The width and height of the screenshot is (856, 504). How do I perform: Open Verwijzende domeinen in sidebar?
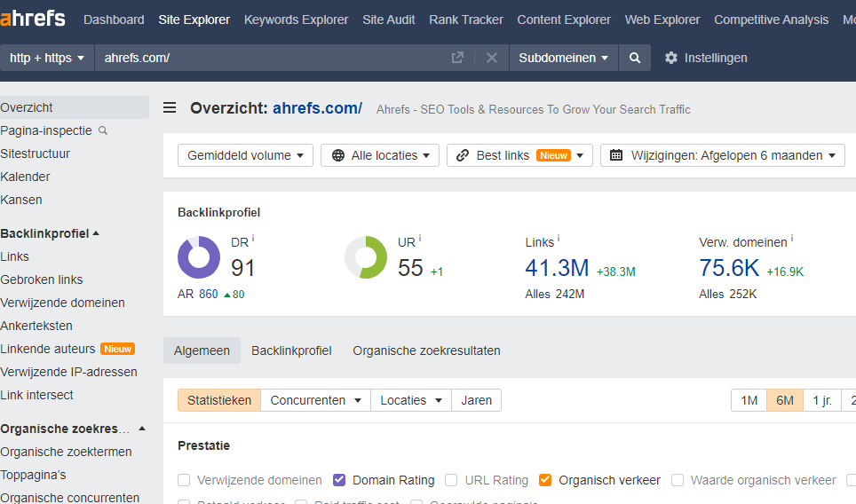pos(63,303)
